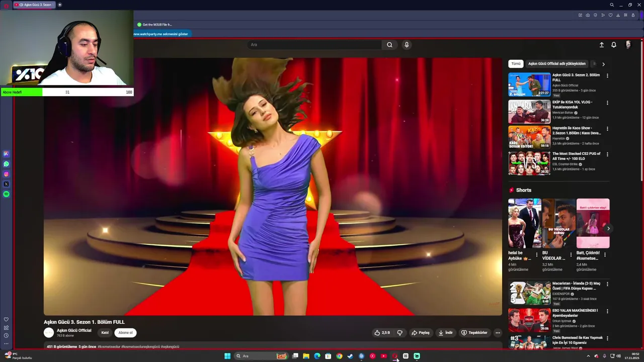Subscribe with the Abone ol button
This screenshot has height=362, width=644.
(125, 332)
